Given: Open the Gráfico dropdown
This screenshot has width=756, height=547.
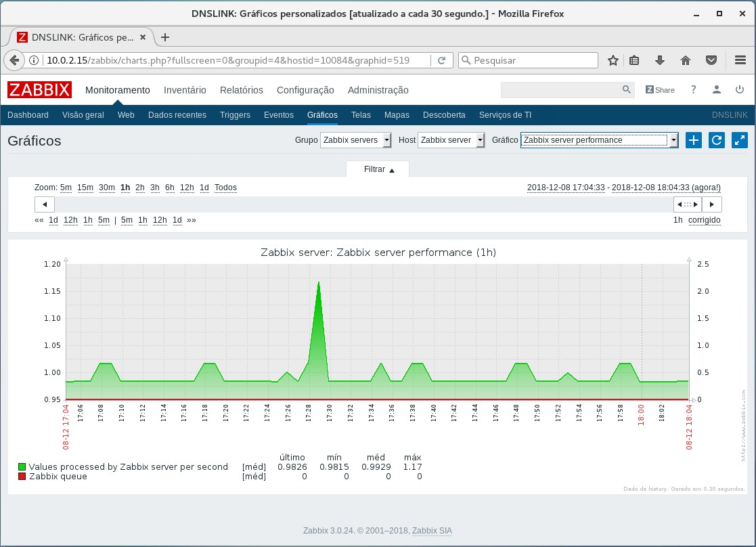Looking at the screenshot, I should pyautogui.click(x=599, y=140).
